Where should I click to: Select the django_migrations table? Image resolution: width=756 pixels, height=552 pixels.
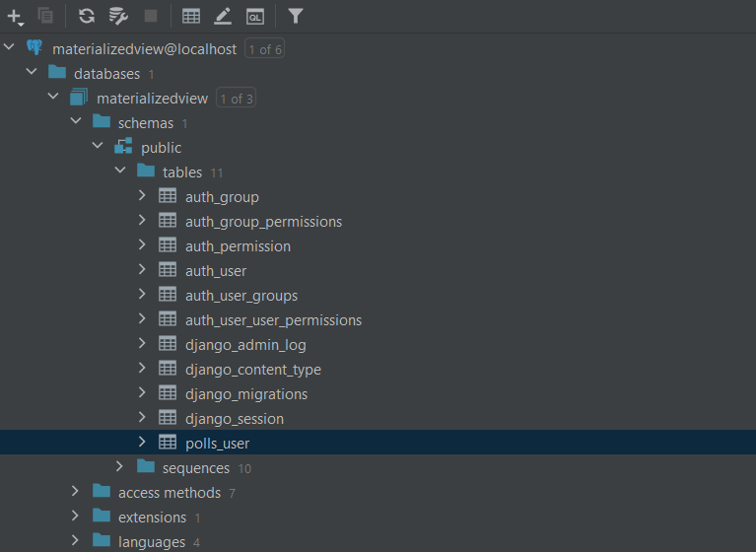tap(245, 394)
